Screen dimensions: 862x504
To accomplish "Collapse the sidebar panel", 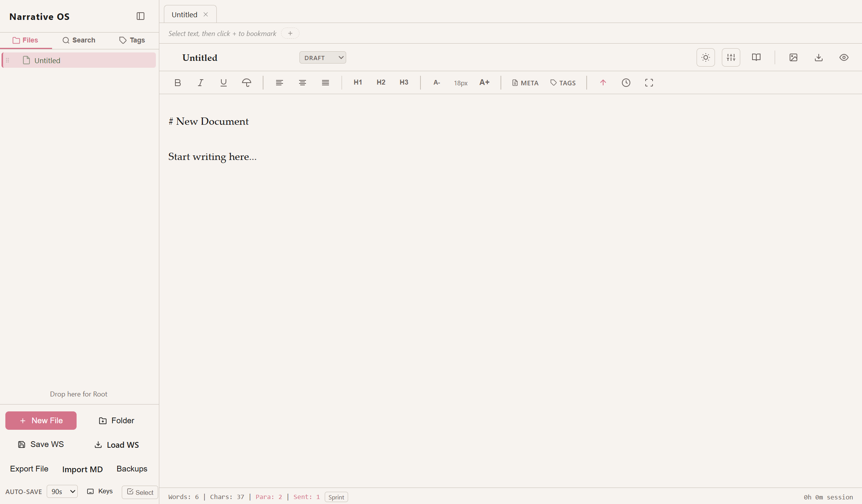I will pyautogui.click(x=141, y=16).
